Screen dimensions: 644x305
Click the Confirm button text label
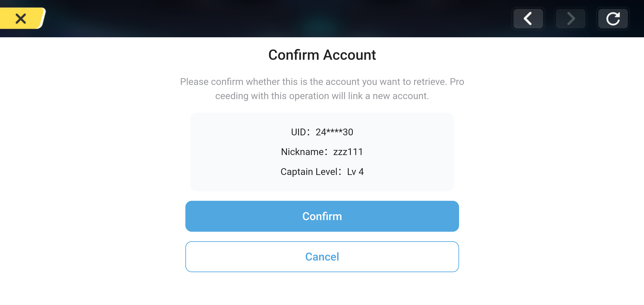click(x=322, y=216)
